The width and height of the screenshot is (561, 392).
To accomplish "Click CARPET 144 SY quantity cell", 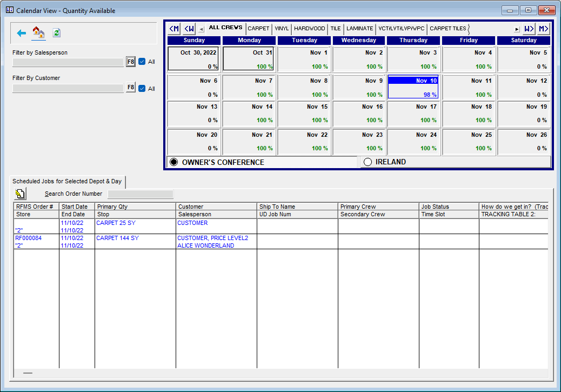I will pyautogui.click(x=117, y=238).
